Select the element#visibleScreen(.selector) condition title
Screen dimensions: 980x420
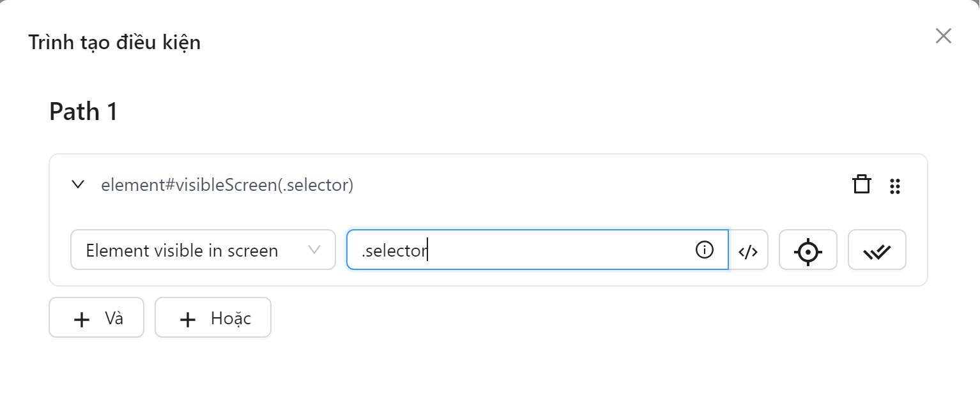(228, 184)
